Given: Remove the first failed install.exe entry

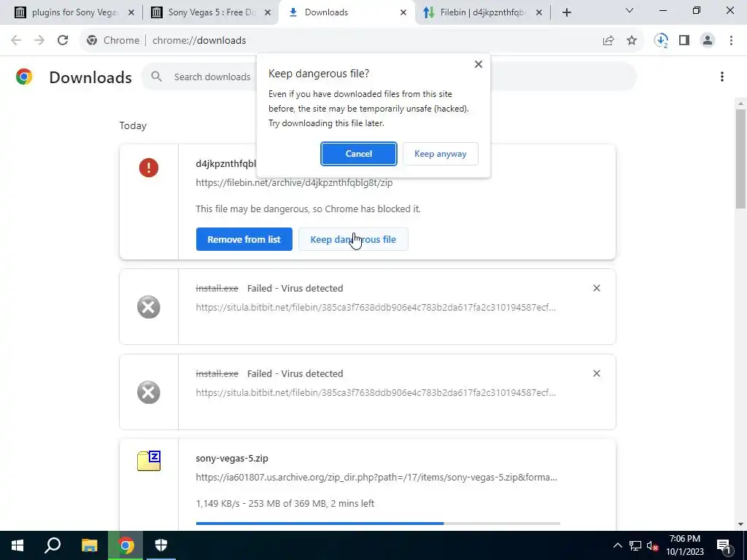Looking at the screenshot, I should click(x=597, y=288).
